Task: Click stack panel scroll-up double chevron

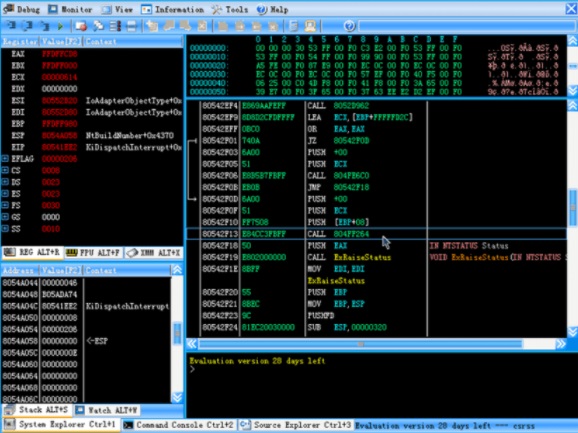Action: (x=177, y=270)
